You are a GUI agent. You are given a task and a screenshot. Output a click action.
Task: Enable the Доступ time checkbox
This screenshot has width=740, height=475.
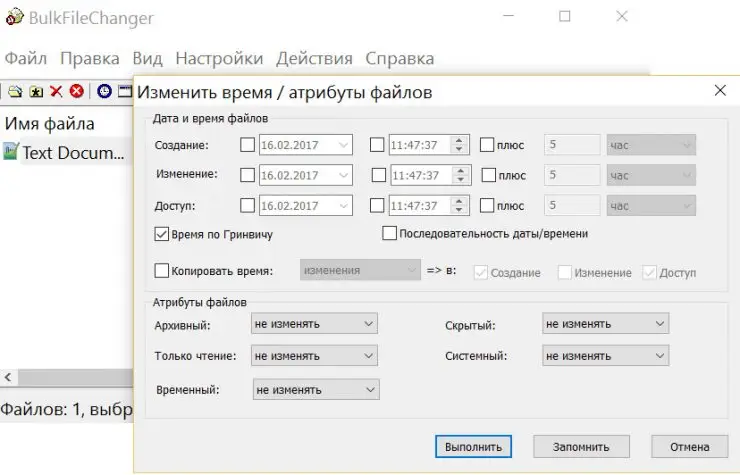tap(377, 205)
